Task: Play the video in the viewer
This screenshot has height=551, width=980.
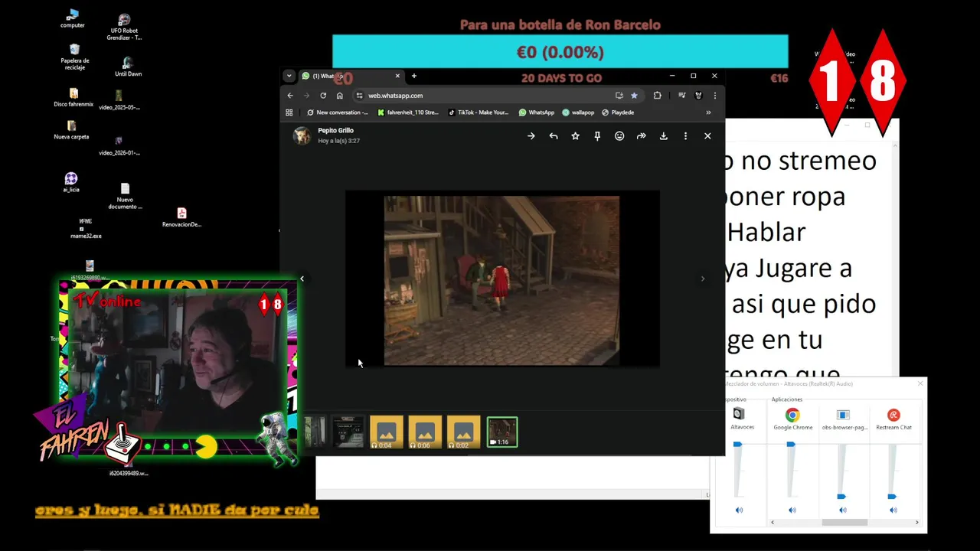Action: (x=501, y=280)
